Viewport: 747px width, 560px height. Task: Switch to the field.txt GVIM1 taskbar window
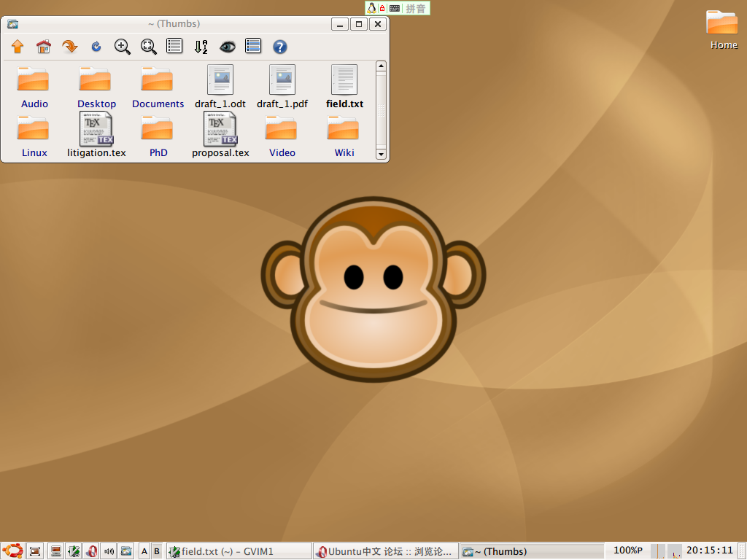tap(239, 551)
